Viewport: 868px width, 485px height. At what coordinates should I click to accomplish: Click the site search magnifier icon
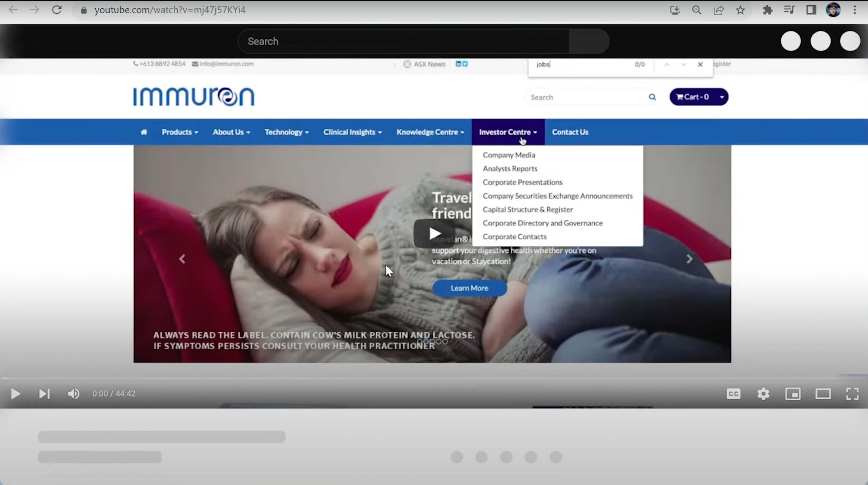click(652, 97)
